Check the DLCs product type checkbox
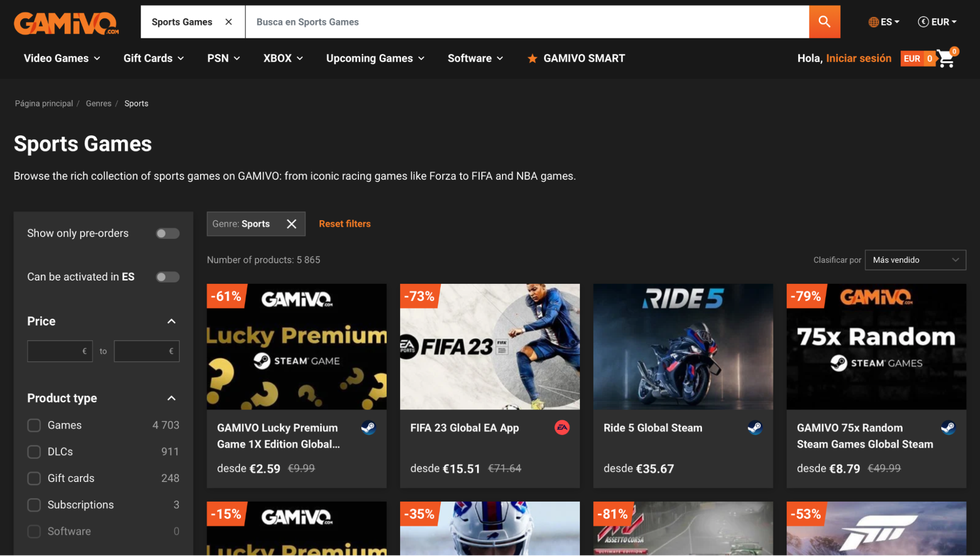Image resolution: width=980 pixels, height=556 pixels. tap(34, 452)
